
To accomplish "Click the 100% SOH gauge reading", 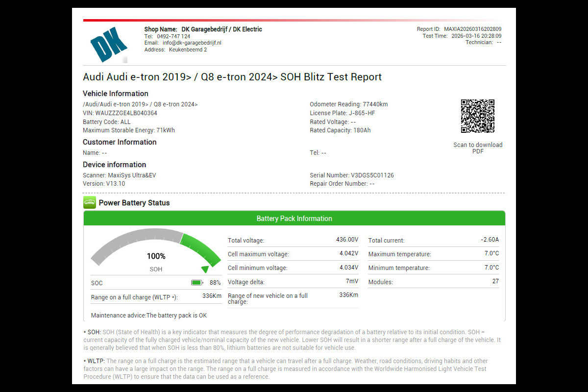I will (x=156, y=256).
